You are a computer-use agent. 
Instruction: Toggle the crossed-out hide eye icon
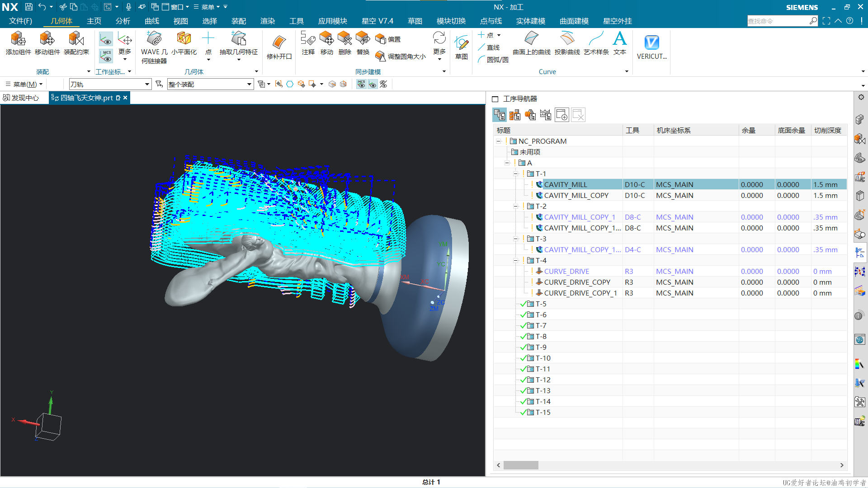383,84
